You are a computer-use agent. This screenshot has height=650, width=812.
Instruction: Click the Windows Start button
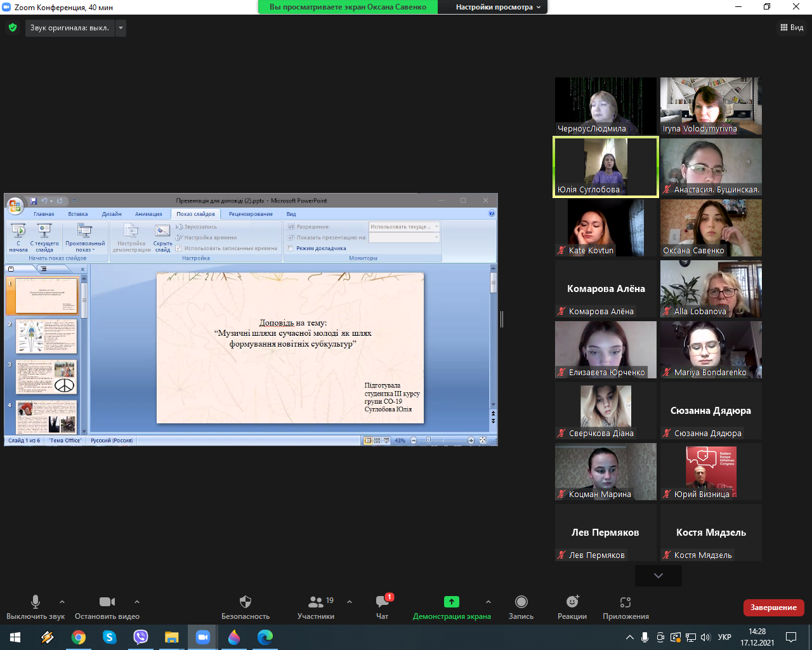click(x=15, y=637)
